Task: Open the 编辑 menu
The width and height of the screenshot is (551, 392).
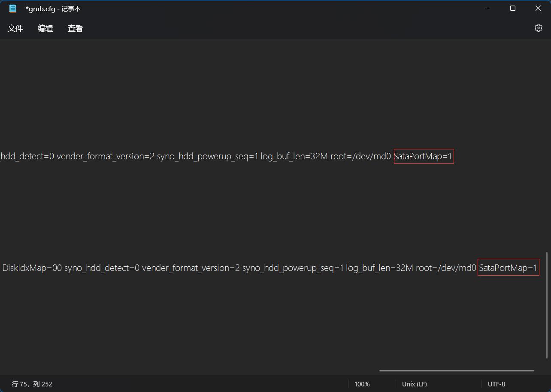Action: coord(45,28)
